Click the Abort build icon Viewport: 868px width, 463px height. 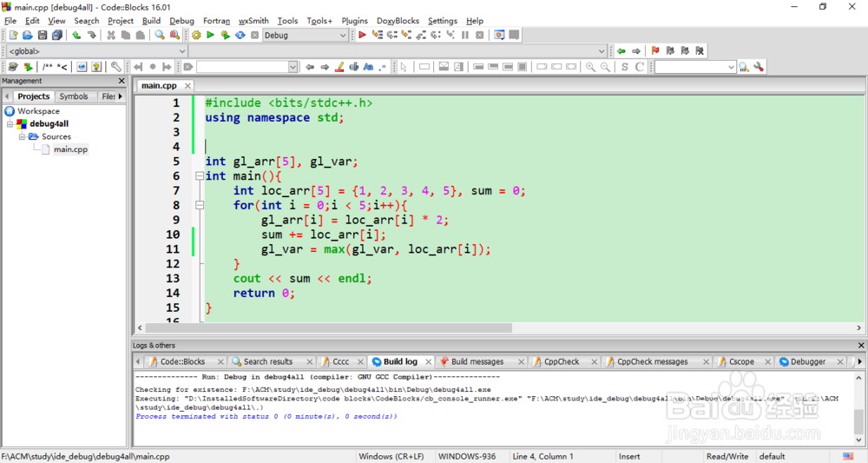tap(254, 35)
